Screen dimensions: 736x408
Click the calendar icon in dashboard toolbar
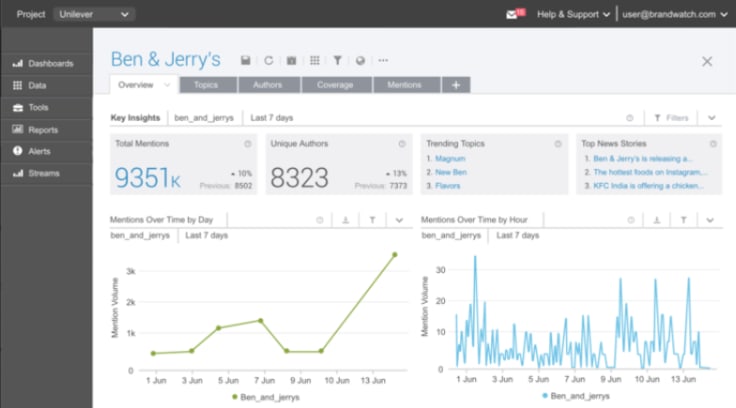coord(291,60)
